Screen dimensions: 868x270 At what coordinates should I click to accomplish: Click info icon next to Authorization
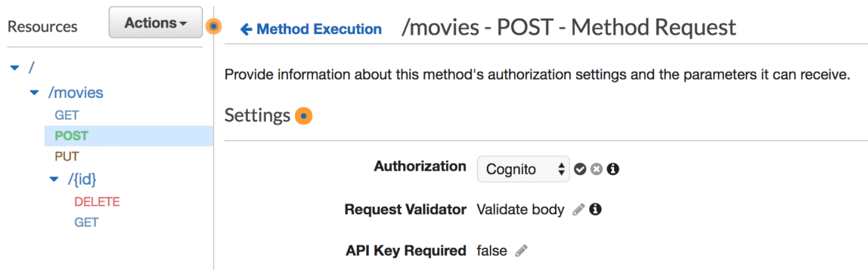pyautogui.click(x=614, y=169)
